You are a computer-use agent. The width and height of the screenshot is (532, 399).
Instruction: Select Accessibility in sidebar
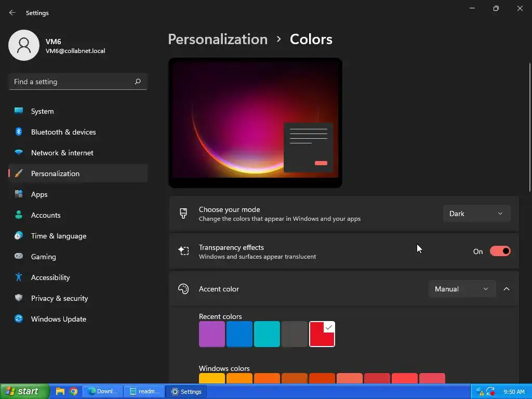78,277
